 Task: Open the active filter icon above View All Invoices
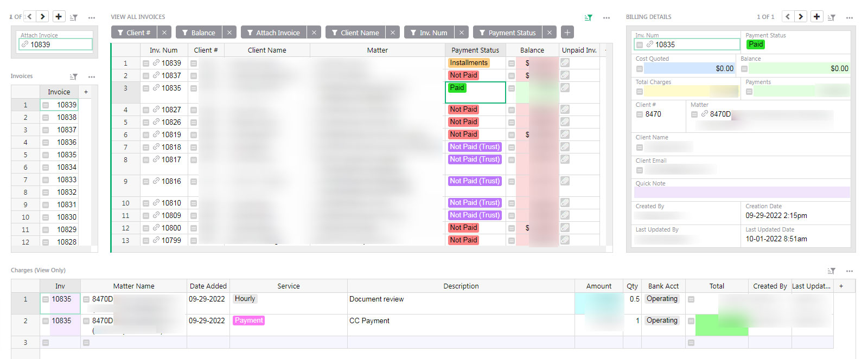coord(589,17)
